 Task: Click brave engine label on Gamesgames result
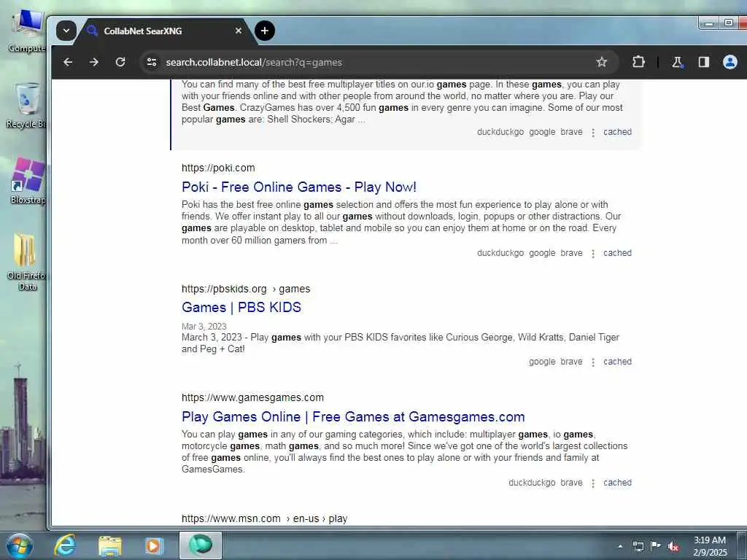572,483
